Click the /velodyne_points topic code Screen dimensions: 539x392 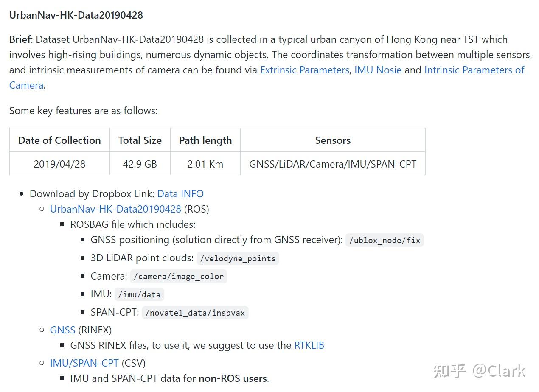point(238,259)
